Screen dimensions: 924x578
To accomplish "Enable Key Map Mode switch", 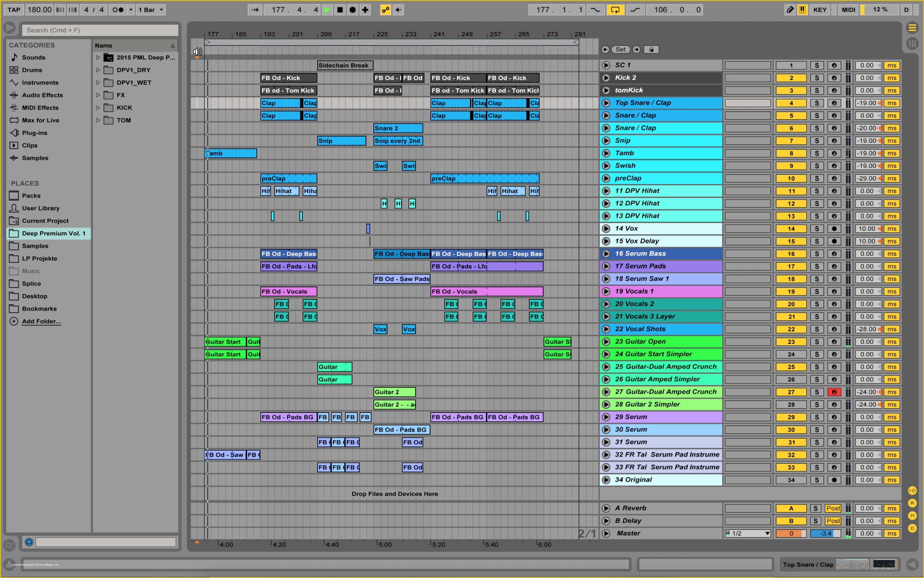I will coord(820,10).
